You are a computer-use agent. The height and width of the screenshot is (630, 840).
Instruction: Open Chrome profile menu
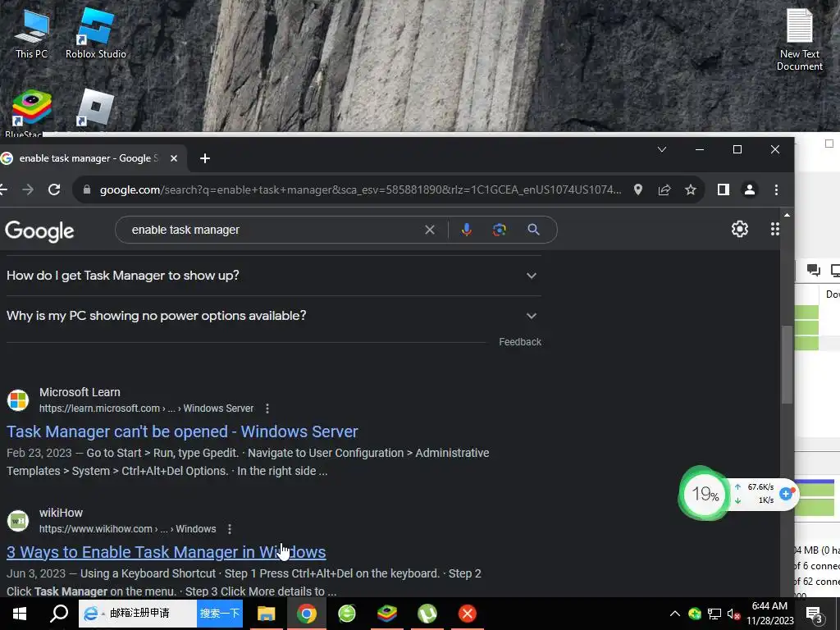[750, 189]
